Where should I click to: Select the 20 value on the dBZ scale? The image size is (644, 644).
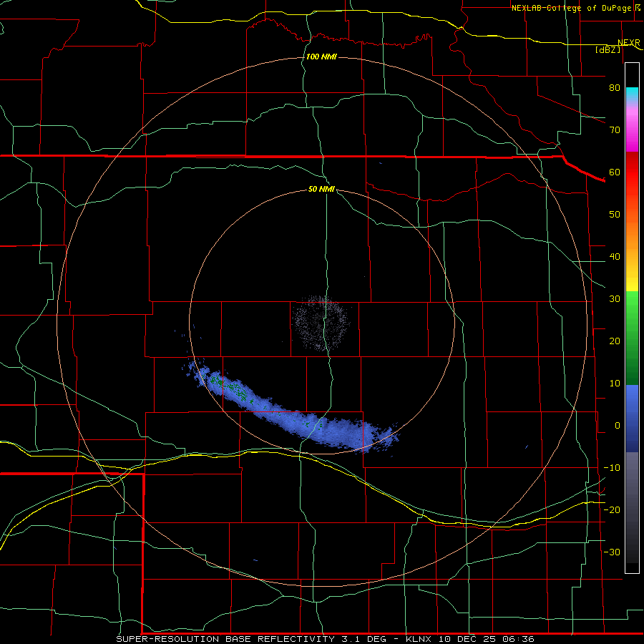point(615,341)
